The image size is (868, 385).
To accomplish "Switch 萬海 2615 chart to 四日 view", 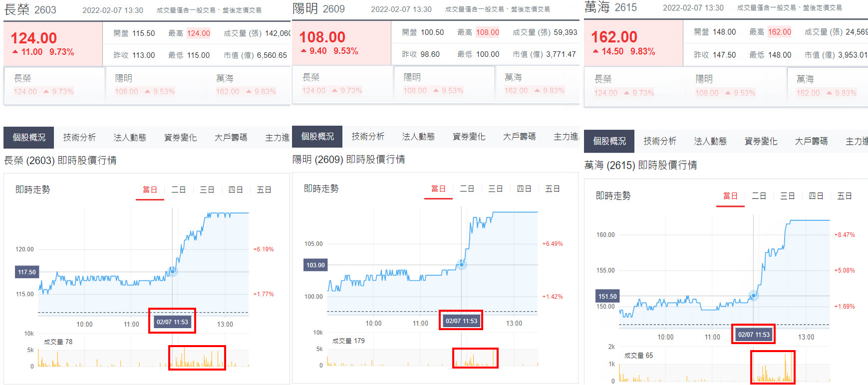I will [816, 196].
